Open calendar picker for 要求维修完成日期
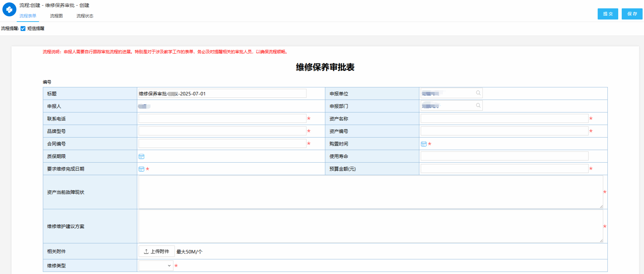 141,169
